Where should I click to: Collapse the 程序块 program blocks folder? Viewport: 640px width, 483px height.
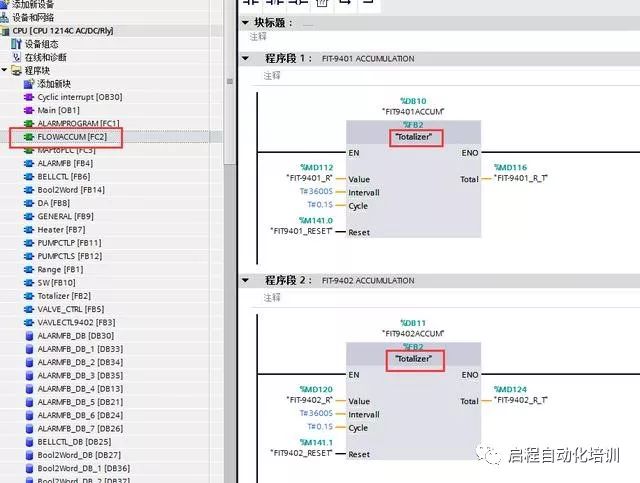5,71
